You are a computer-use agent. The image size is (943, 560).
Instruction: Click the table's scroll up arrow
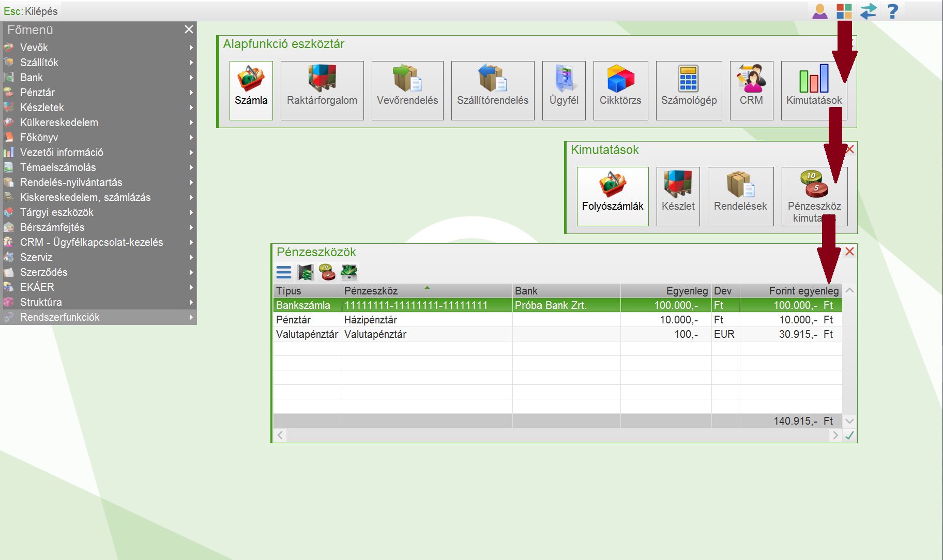coord(849,290)
